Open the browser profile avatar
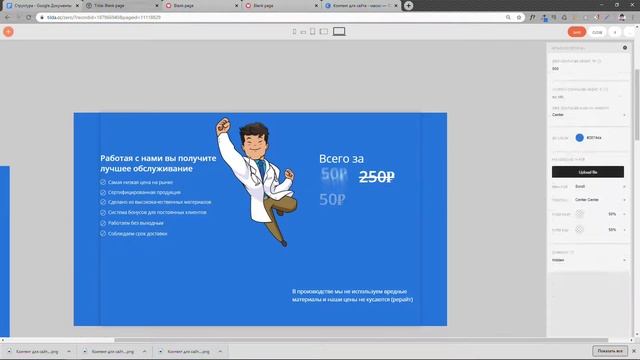 click(622, 18)
